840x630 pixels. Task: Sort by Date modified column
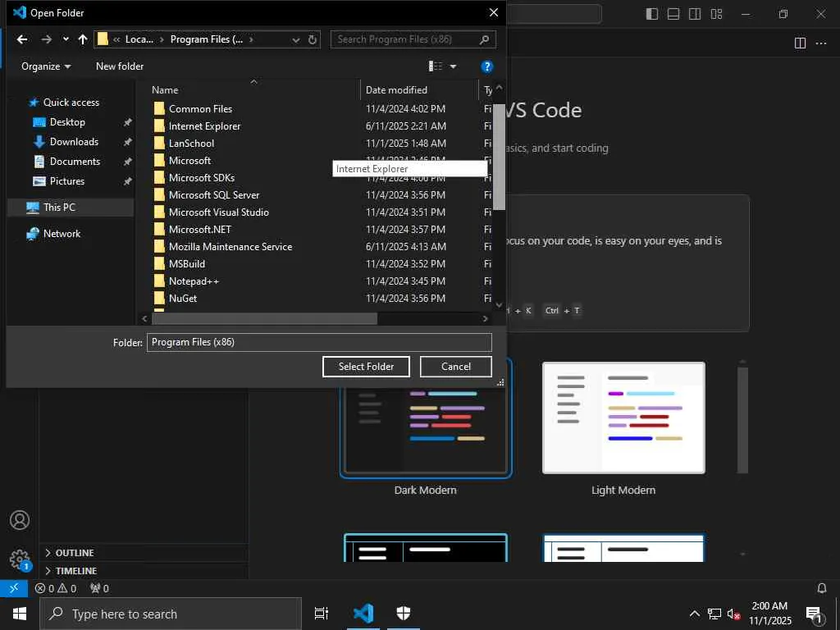coord(419,90)
